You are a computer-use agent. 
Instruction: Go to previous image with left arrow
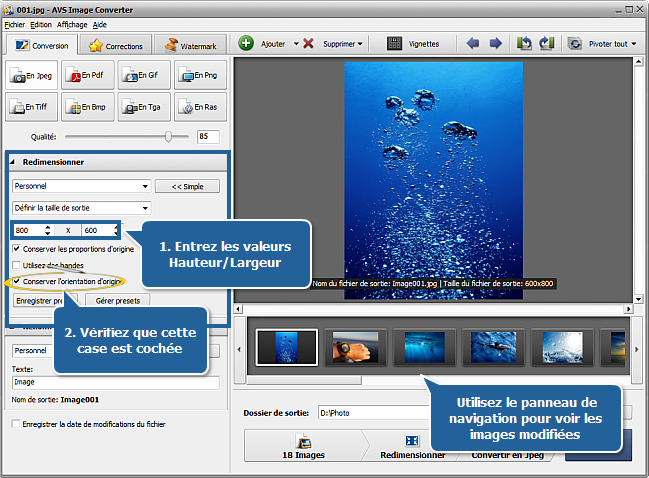(x=473, y=44)
